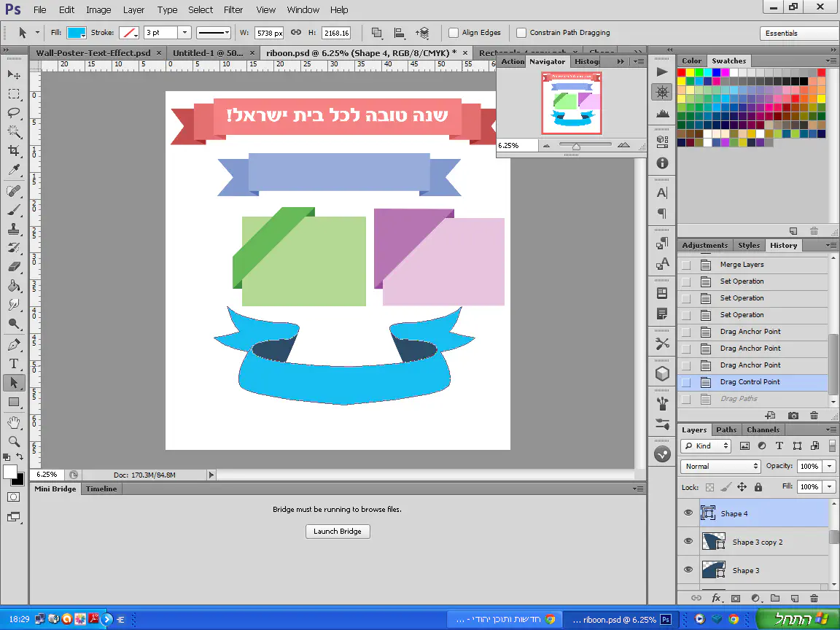Viewport: 840px width, 630px height.
Task: Enable Constrain Path Dragging checkbox
Action: coord(521,33)
